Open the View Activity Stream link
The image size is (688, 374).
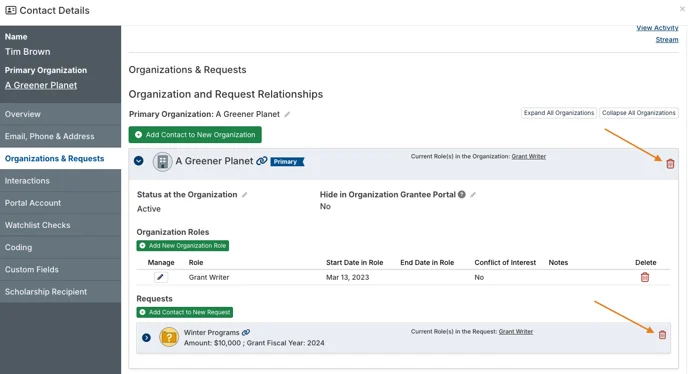pos(657,33)
